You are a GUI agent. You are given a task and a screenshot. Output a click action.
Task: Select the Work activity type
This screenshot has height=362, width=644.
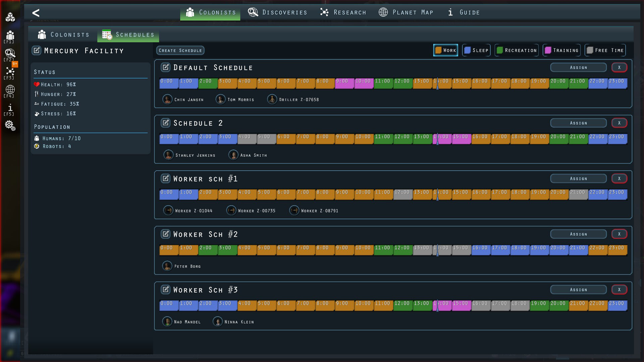tap(445, 50)
